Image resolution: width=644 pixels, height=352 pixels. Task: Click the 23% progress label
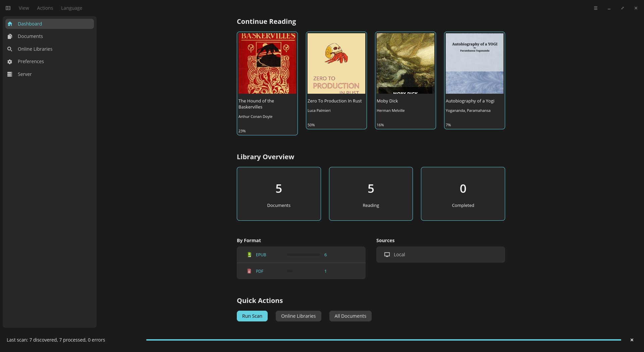tap(242, 131)
